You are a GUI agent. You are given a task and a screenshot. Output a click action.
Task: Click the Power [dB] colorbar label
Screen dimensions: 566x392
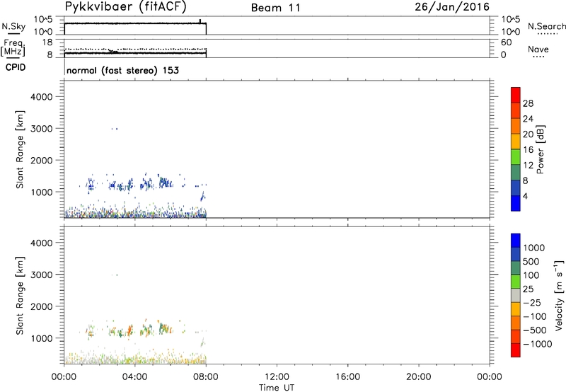[540, 149]
